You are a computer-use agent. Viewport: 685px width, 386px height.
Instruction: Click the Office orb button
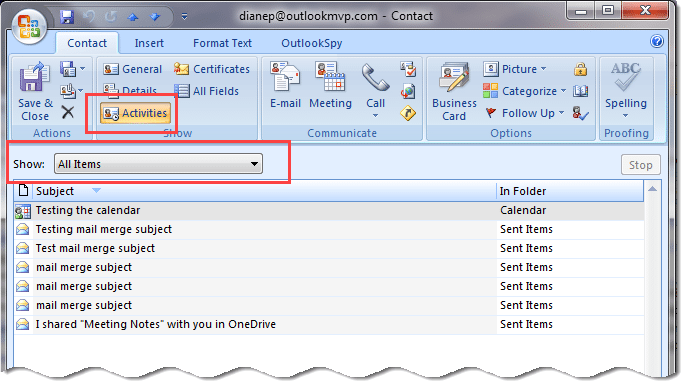(x=29, y=26)
